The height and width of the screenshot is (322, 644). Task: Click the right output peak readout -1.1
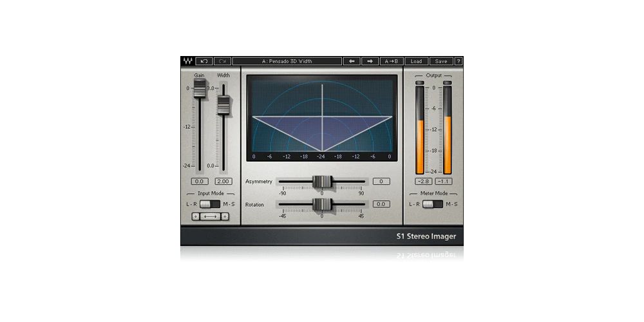pos(444,182)
